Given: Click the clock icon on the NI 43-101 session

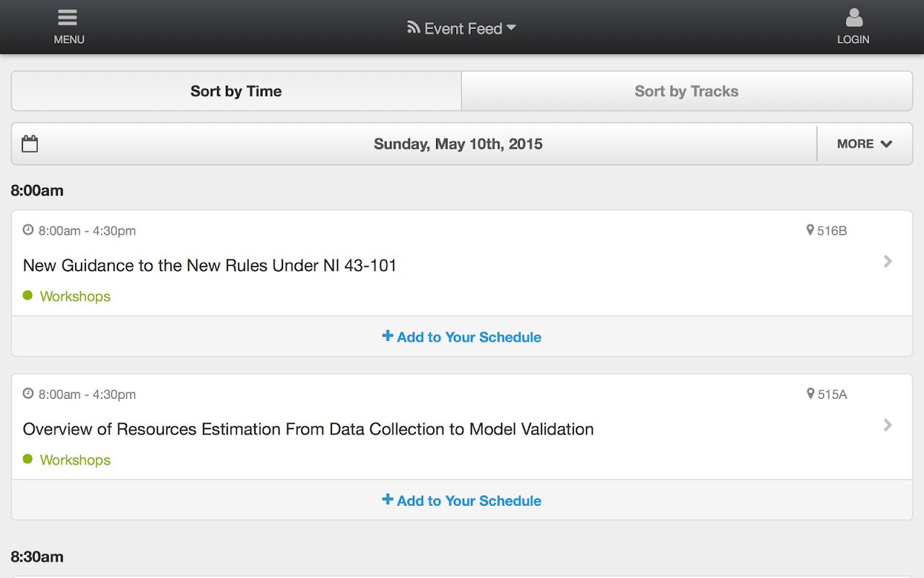Looking at the screenshot, I should pos(28,230).
